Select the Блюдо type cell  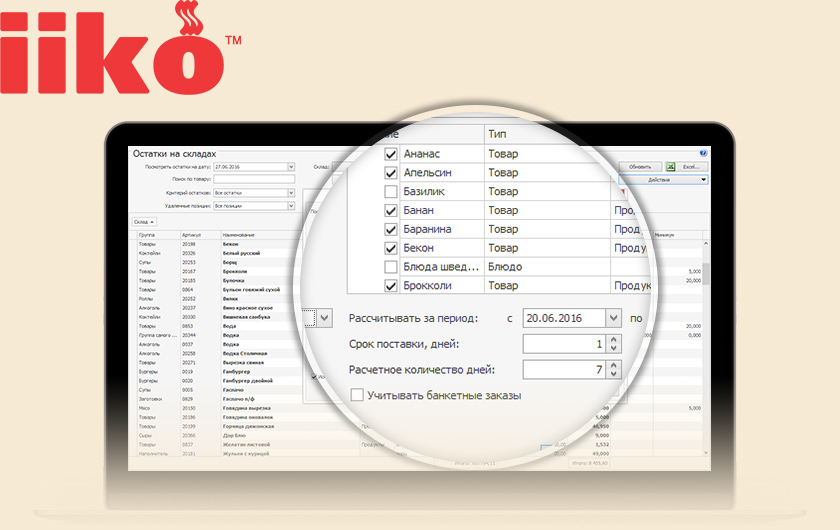(505, 267)
